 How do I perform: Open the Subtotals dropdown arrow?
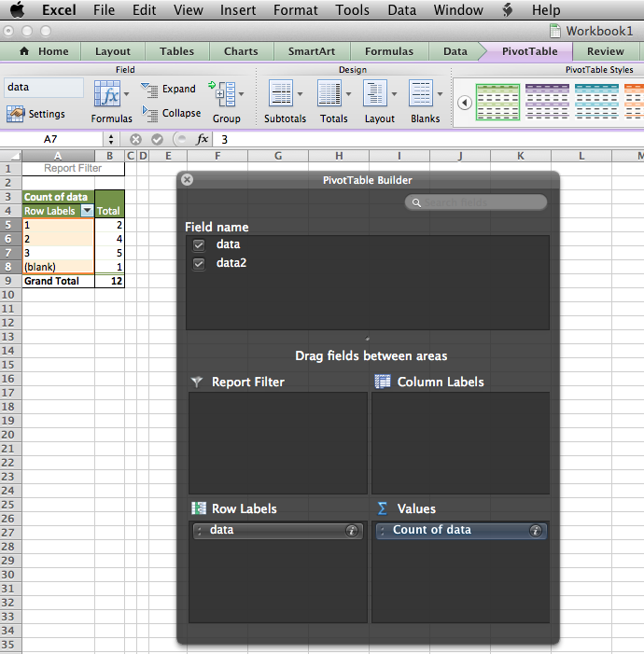[x=300, y=94]
